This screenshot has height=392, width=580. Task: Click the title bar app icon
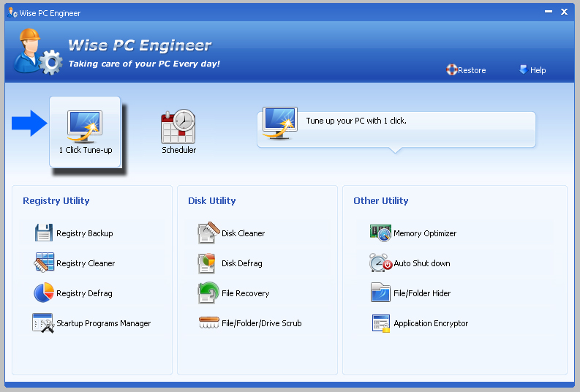[x=12, y=13]
